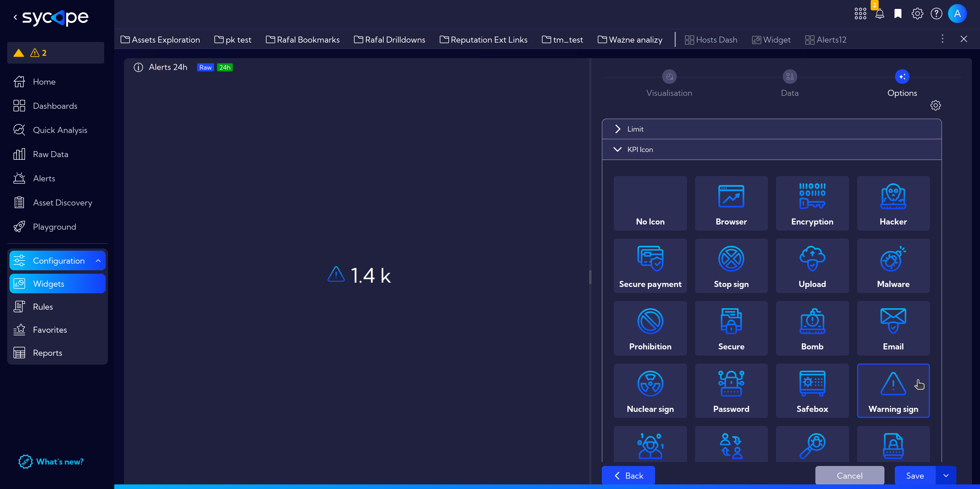980x489 pixels.
Task: Click the Cancel button
Action: [x=849, y=475]
